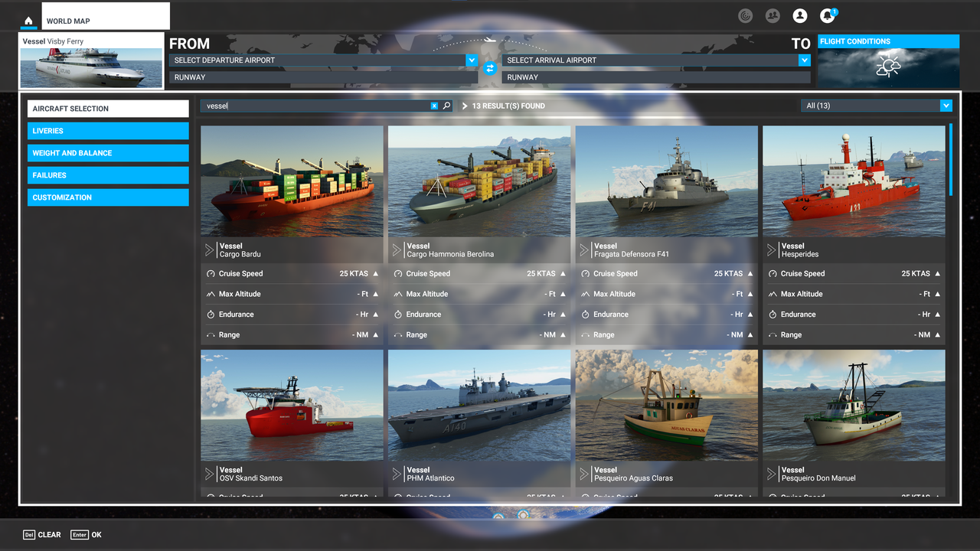Swap departure and arrival airports with the arrows icon
Screen dimensions: 980x551
490,68
